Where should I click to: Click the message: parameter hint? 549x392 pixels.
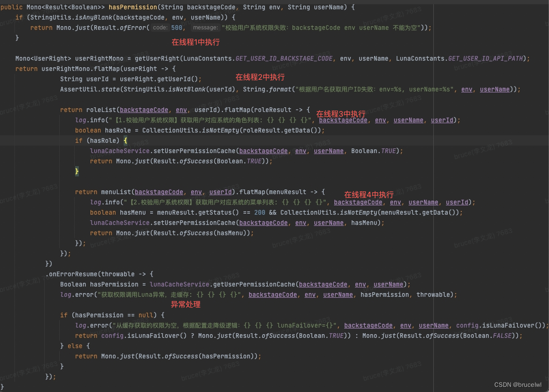(x=205, y=28)
